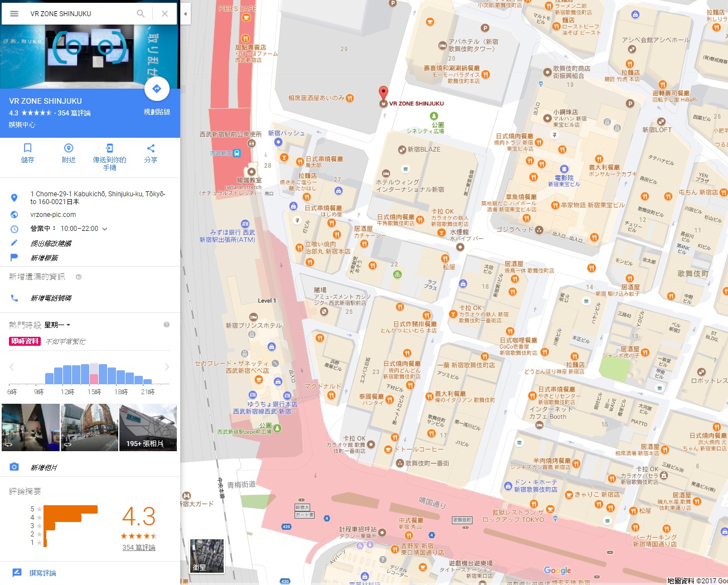Open missing info help question icon
The height and width of the screenshot is (585, 728).
click(79, 277)
